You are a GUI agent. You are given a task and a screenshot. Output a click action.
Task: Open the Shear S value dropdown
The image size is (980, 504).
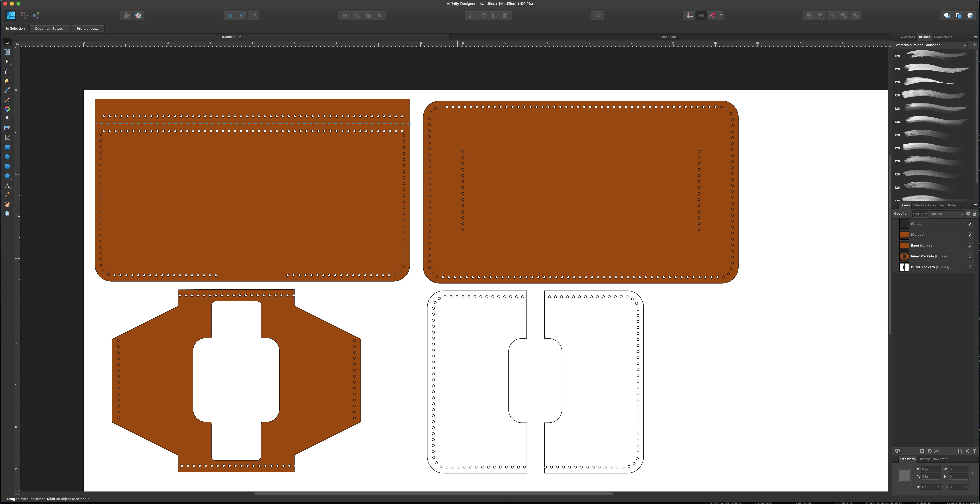966,487
